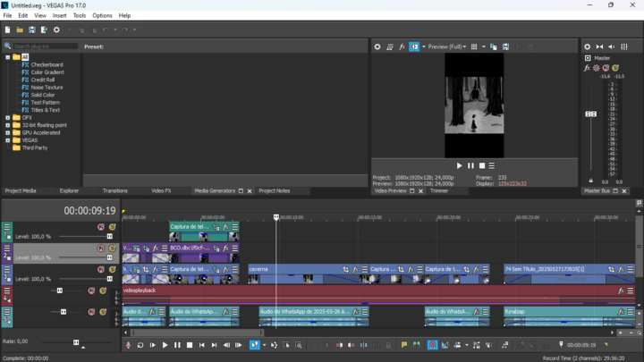Click the Search plug-ins field
This screenshot has height=362, width=644.
(x=45, y=46)
